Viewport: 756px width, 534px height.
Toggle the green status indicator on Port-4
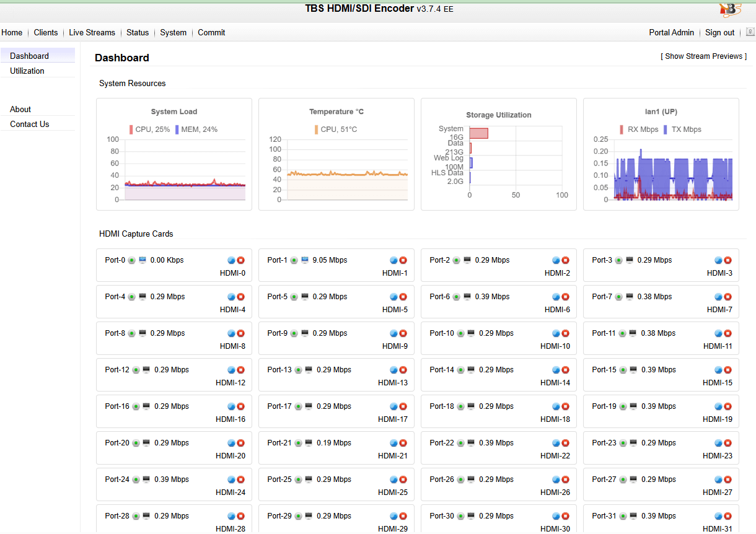(131, 297)
